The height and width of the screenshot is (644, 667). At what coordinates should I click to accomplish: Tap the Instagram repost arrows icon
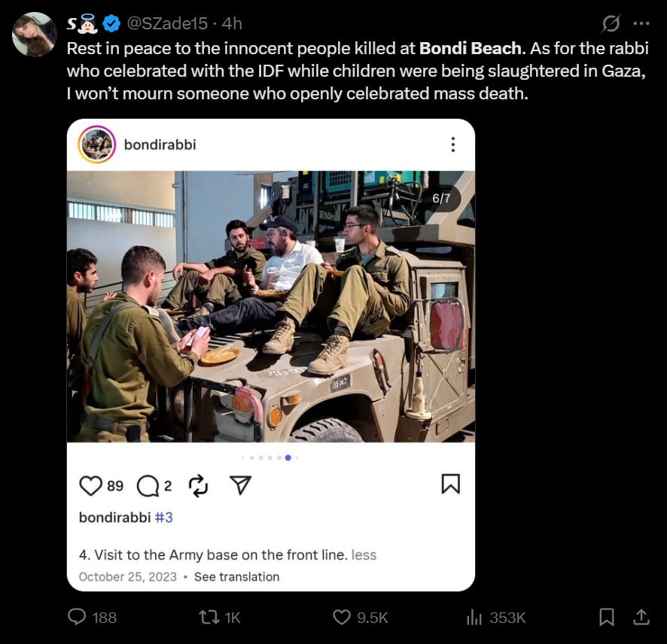click(x=198, y=485)
